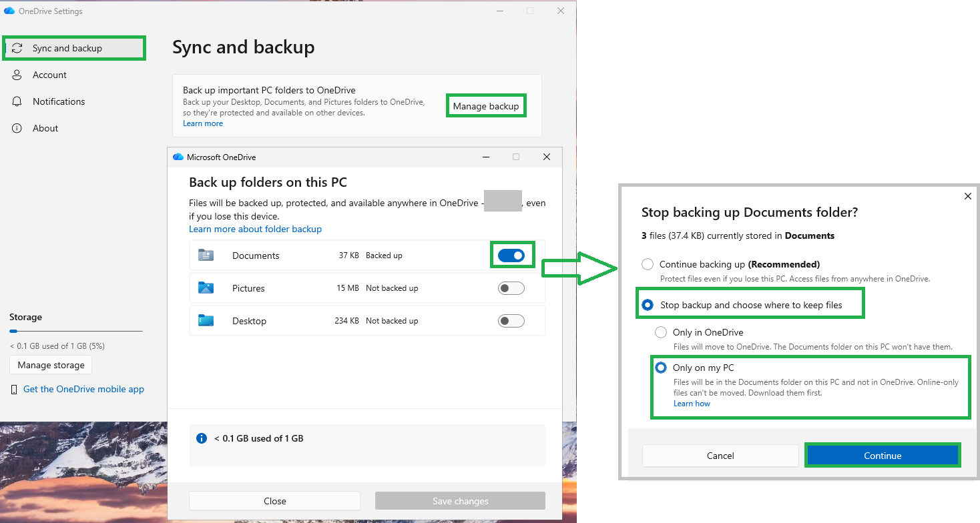The width and height of the screenshot is (980, 523).
Task: Open the Account section
Action: pyautogui.click(x=74, y=75)
